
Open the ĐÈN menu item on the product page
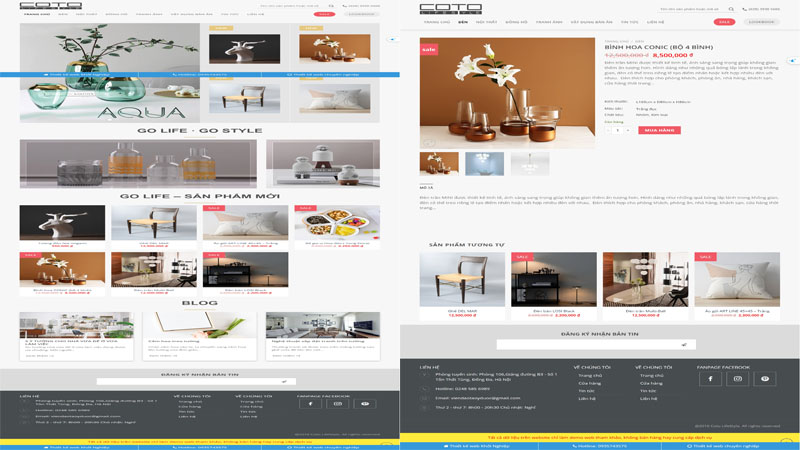[463, 22]
